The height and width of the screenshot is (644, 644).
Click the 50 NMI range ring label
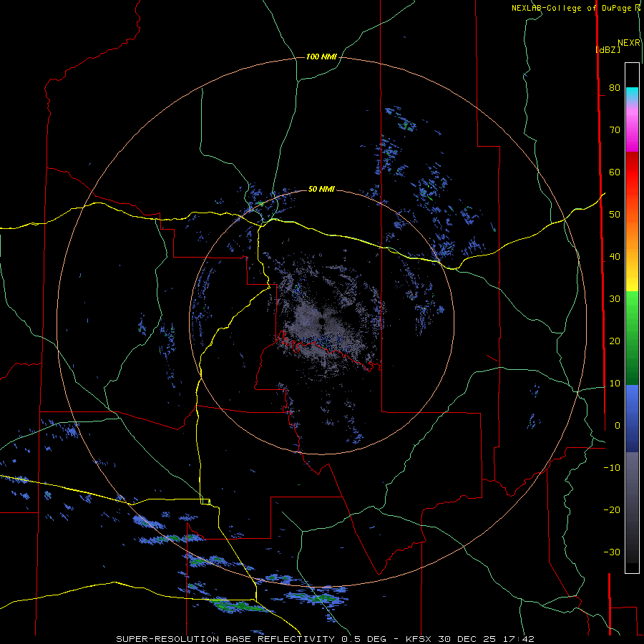321,189
